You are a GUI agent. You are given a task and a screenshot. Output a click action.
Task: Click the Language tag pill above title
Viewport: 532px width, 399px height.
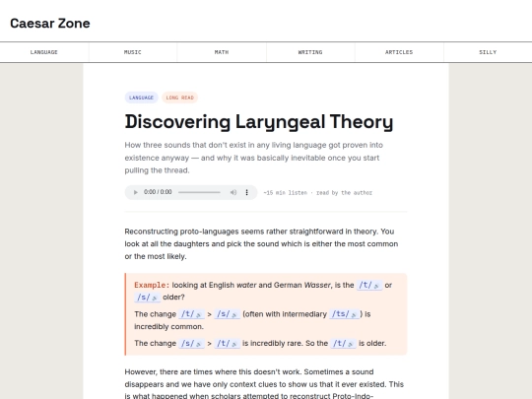141,98
